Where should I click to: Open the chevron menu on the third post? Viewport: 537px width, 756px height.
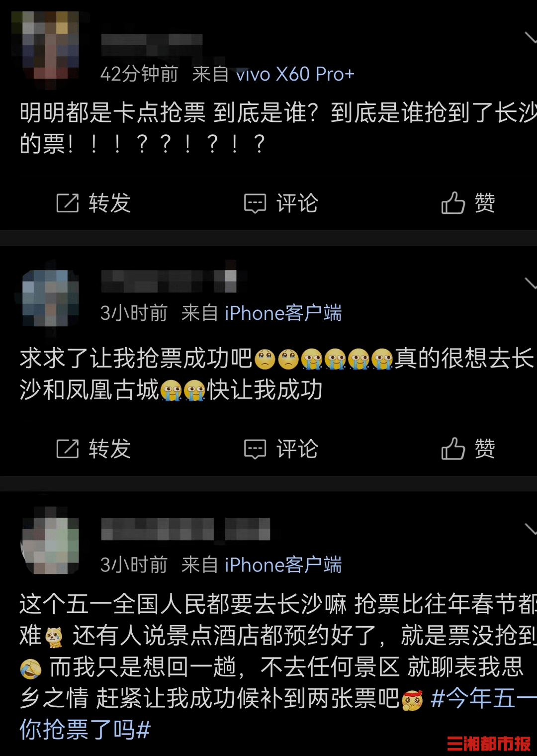[x=531, y=528]
